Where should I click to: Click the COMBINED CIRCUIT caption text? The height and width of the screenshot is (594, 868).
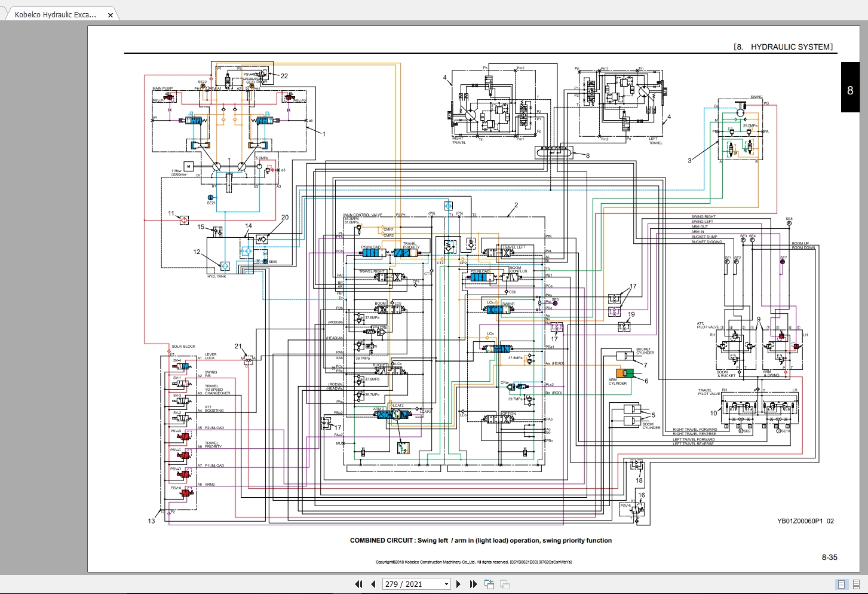480,540
